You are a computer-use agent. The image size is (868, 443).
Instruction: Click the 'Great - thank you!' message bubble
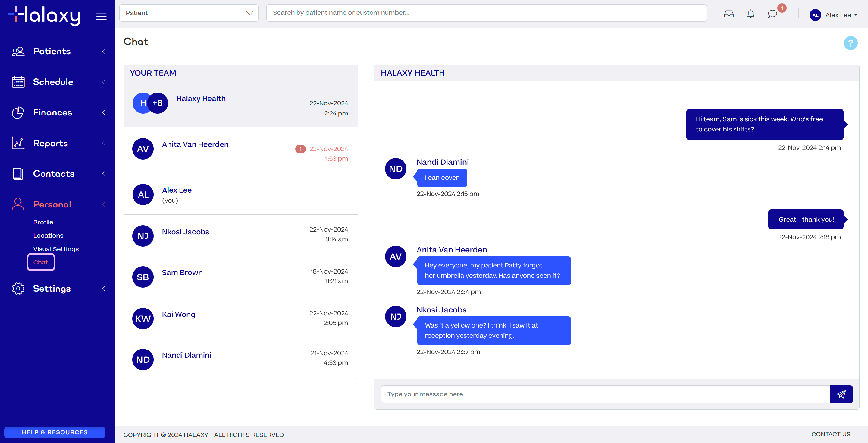[806, 219]
